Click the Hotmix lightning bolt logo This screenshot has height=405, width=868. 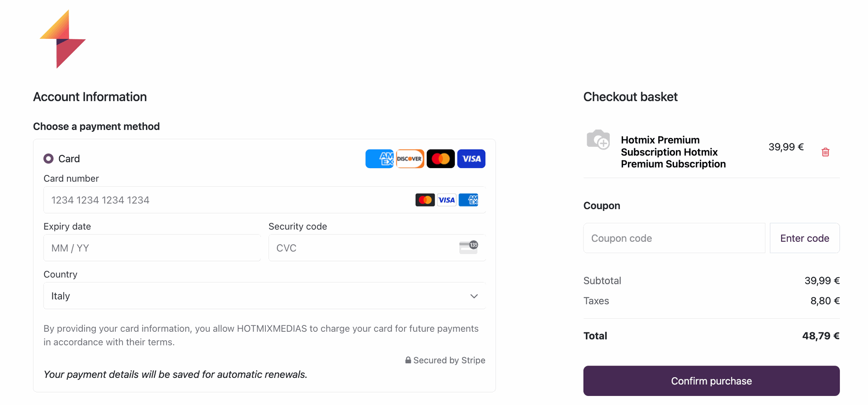click(63, 39)
